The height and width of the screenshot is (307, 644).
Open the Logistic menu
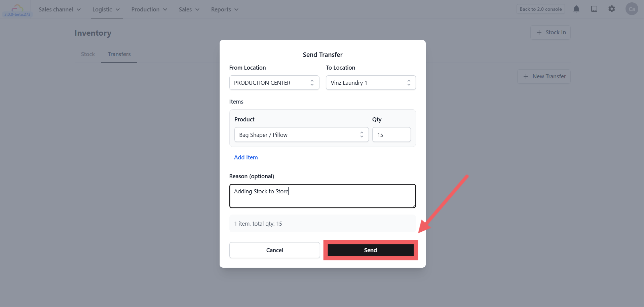click(106, 9)
